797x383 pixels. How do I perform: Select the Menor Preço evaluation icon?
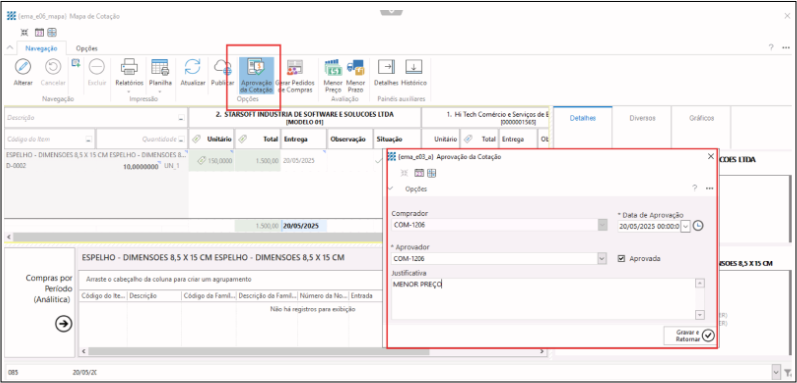point(333,67)
